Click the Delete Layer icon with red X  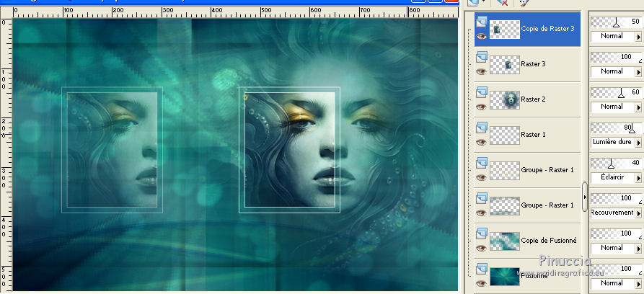[x=502, y=2]
